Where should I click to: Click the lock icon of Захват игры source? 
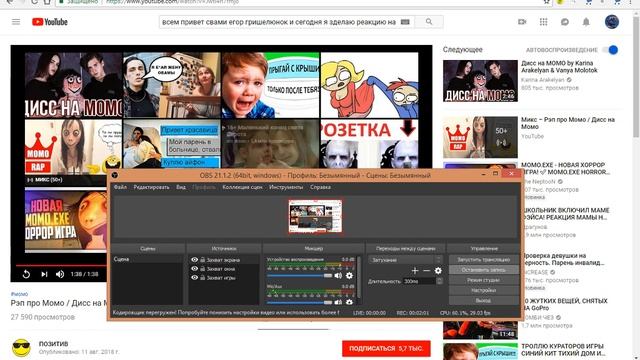pos(202,278)
